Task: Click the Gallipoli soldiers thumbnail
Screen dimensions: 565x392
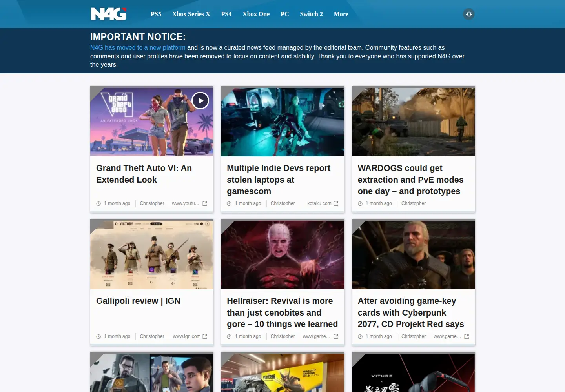Action: pyautogui.click(x=151, y=254)
